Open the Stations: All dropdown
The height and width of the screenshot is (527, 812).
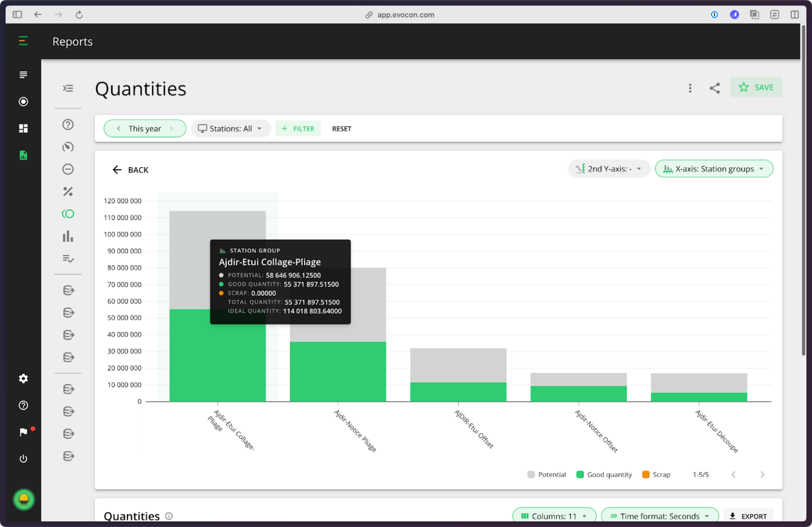(230, 129)
